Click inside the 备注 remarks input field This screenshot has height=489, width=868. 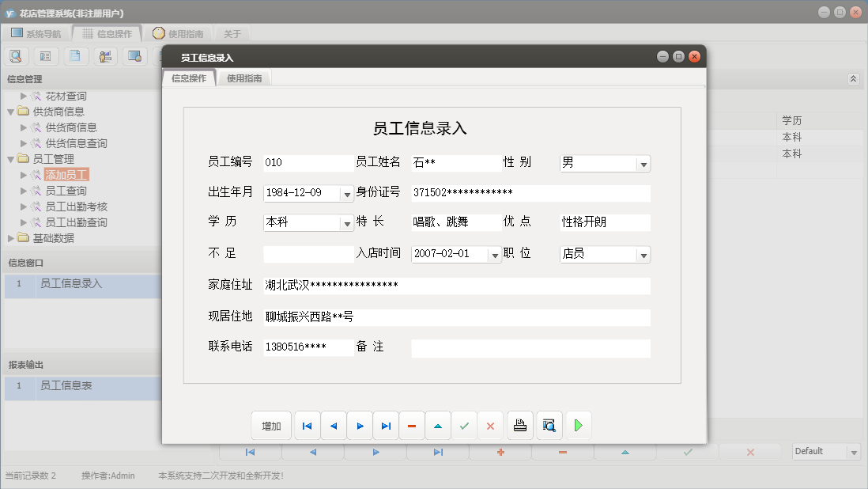point(530,348)
